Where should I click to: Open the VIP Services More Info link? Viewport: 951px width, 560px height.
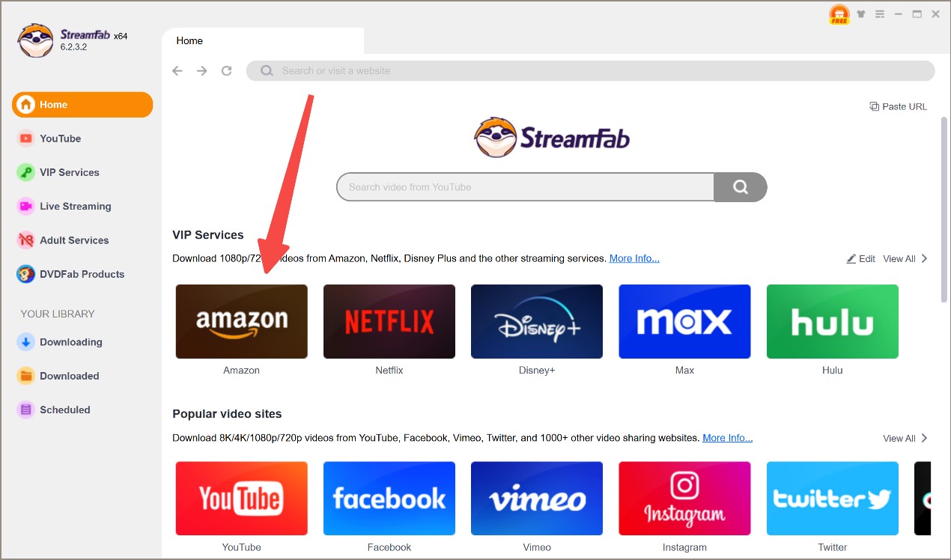634,258
